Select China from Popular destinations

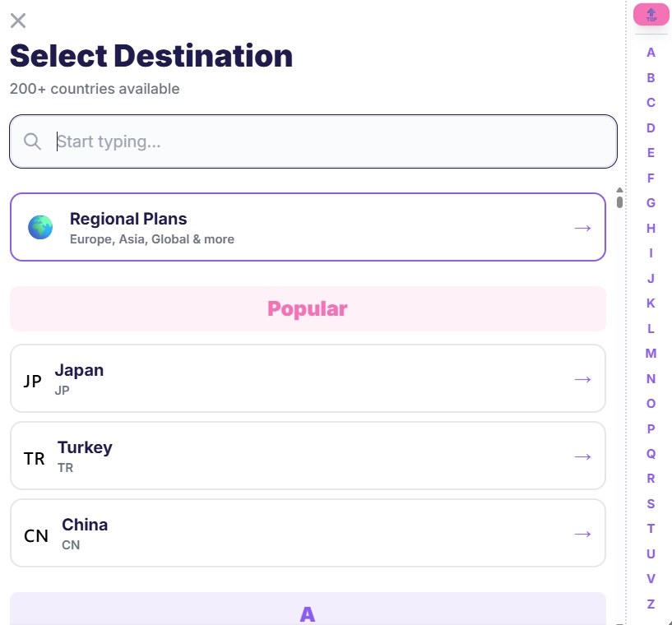pyautogui.click(x=308, y=533)
